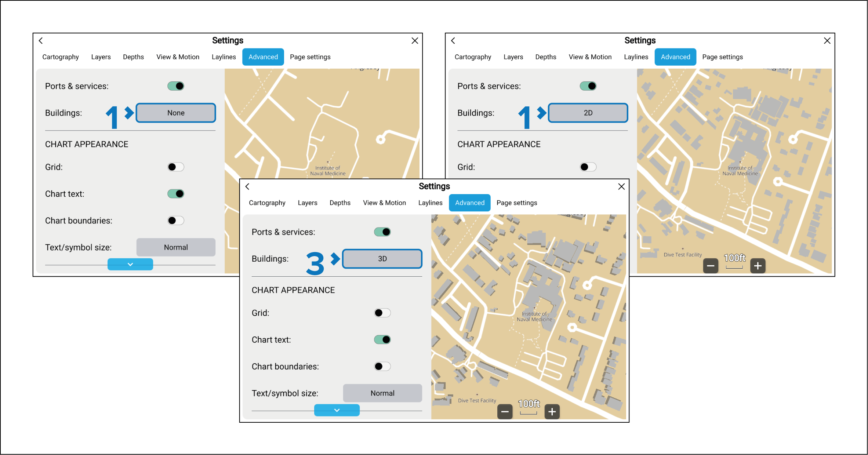Zoom in using plus icon on right chart

758,266
